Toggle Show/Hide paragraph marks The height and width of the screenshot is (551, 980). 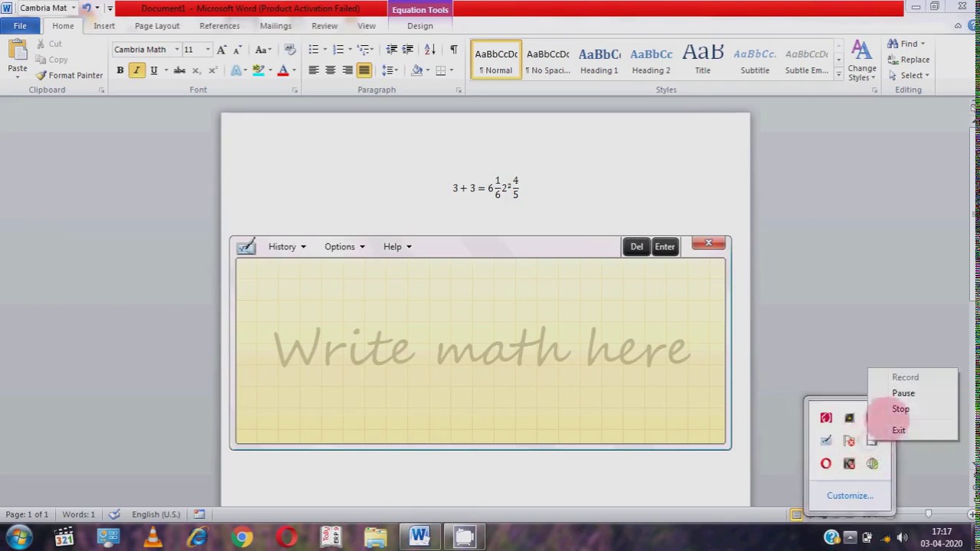click(453, 50)
